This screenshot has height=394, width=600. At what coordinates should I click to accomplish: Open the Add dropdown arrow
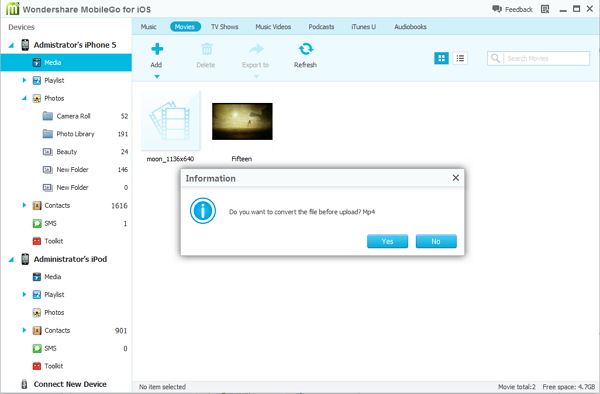tap(157, 77)
